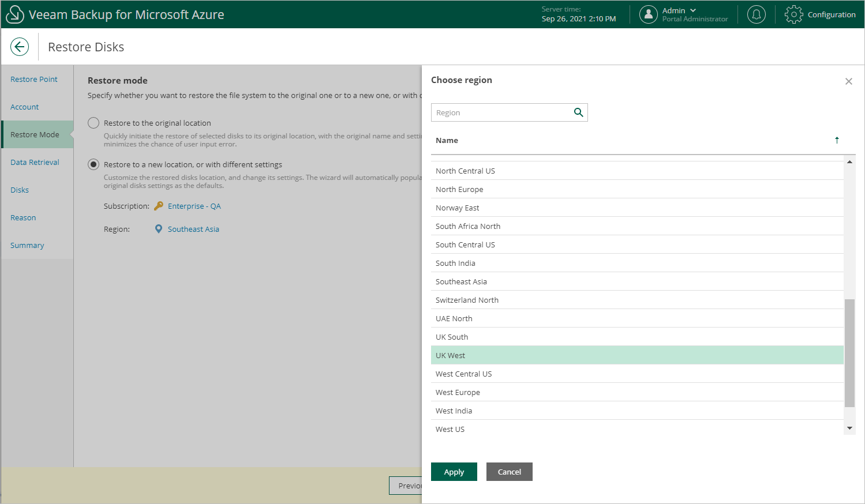
Task: Go to the Account step
Action: click(25, 107)
